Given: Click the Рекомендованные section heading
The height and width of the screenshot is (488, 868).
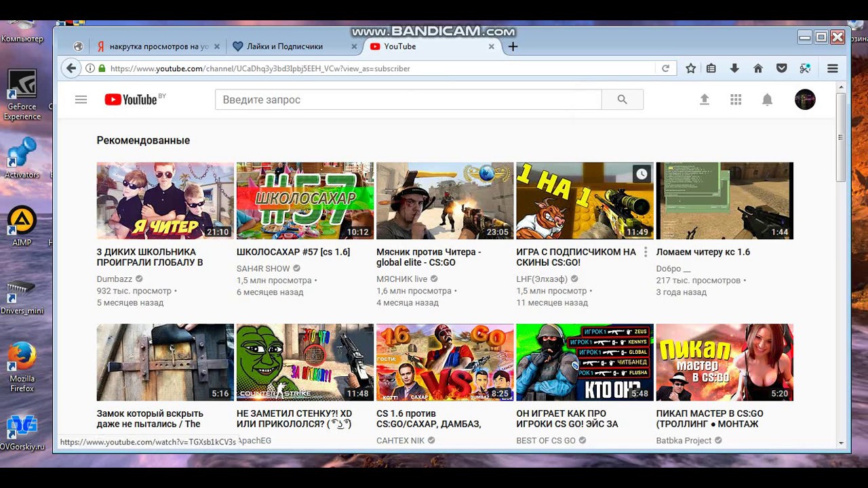Looking at the screenshot, I should (143, 140).
